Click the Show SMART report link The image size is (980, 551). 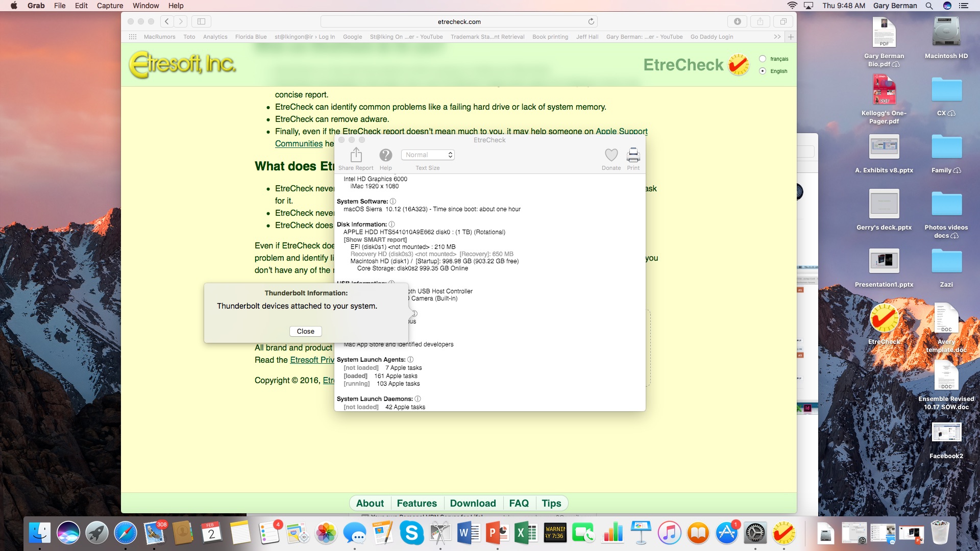(375, 240)
